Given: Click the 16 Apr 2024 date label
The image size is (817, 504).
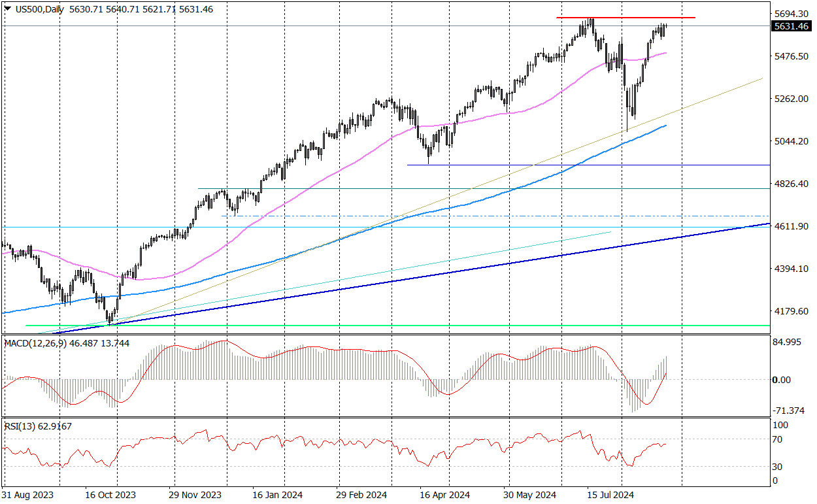Looking at the screenshot, I should tap(445, 496).
